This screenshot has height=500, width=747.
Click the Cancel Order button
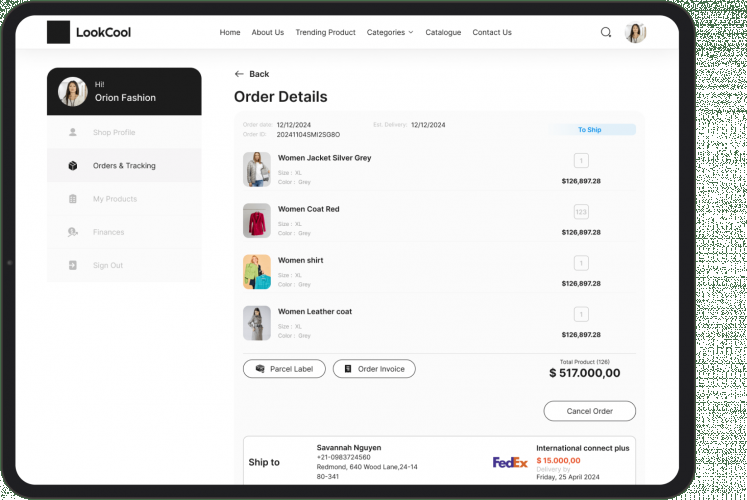click(589, 411)
